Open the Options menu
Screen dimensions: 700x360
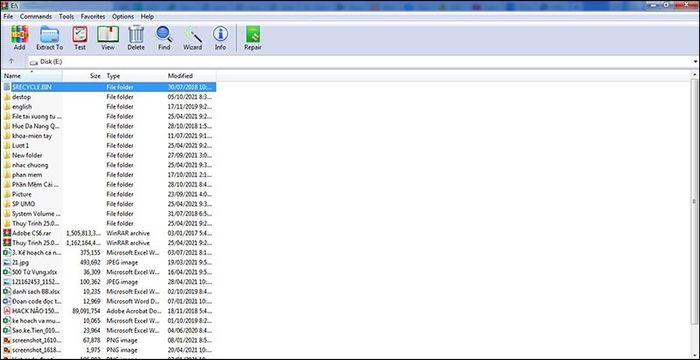pyautogui.click(x=123, y=17)
